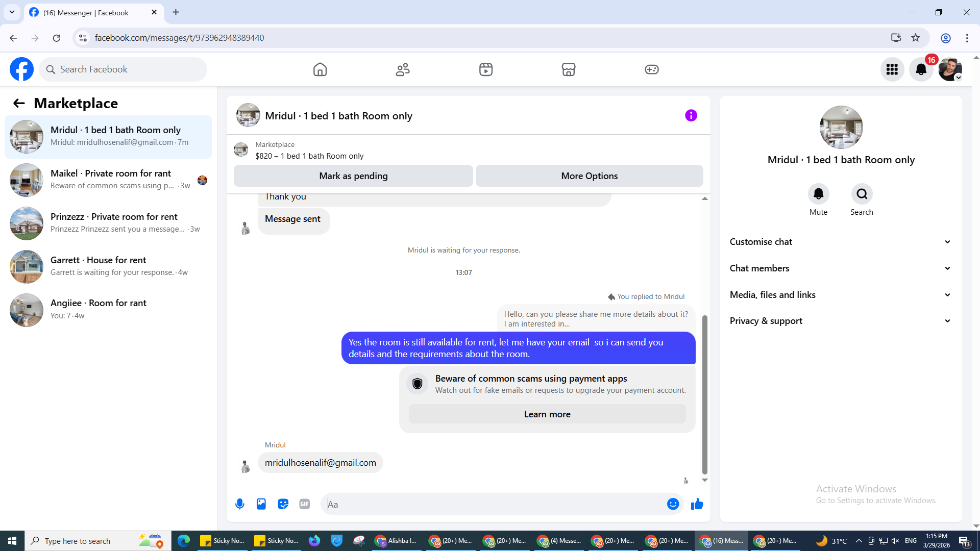Open the More Options menu
Viewport: 980px width, 551px height.
589,176
